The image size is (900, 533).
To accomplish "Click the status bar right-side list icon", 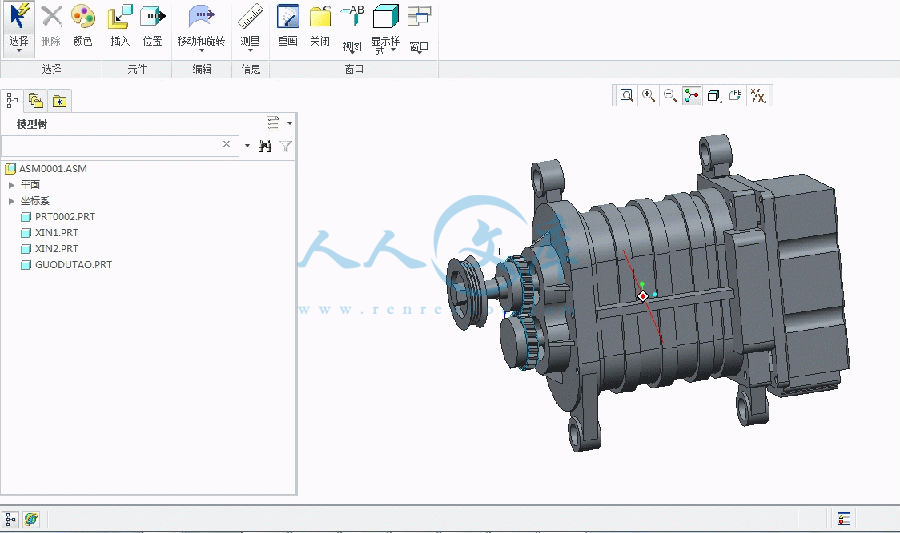I will coord(844,519).
